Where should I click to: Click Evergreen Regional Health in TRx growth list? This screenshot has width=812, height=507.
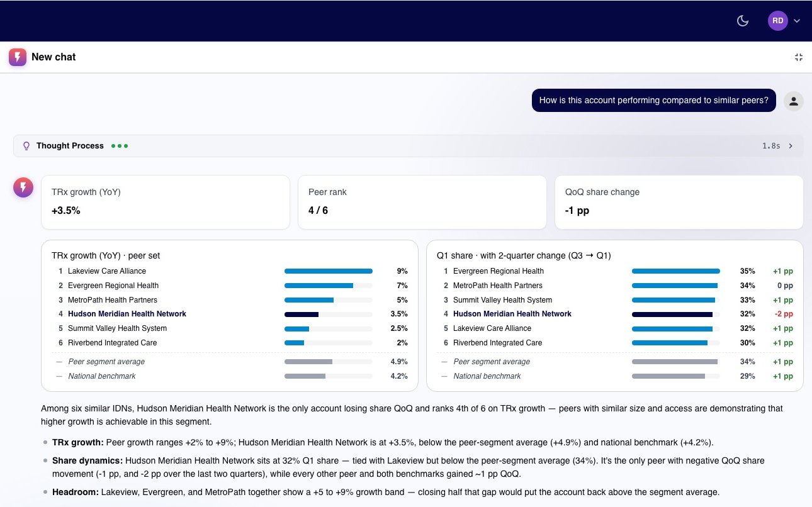(x=113, y=286)
